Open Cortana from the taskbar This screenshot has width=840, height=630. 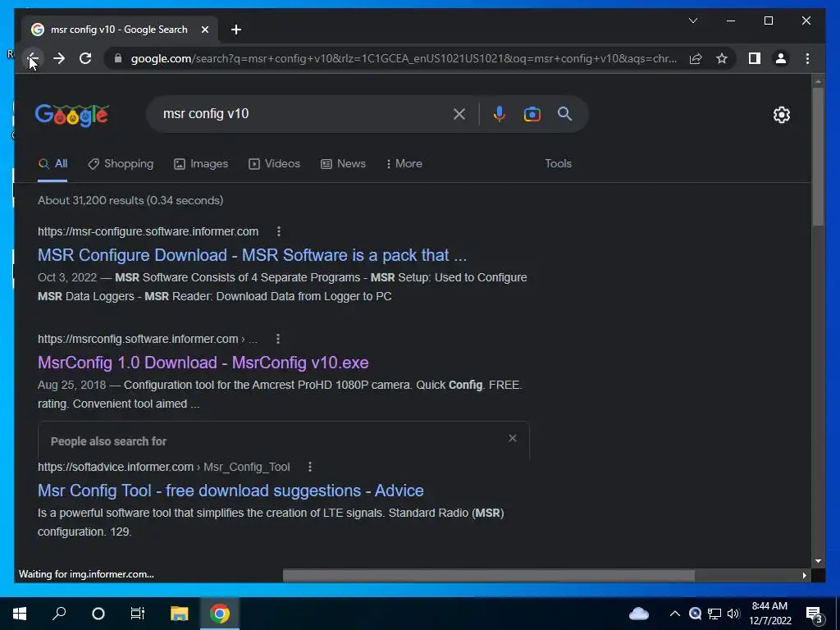(98, 614)
